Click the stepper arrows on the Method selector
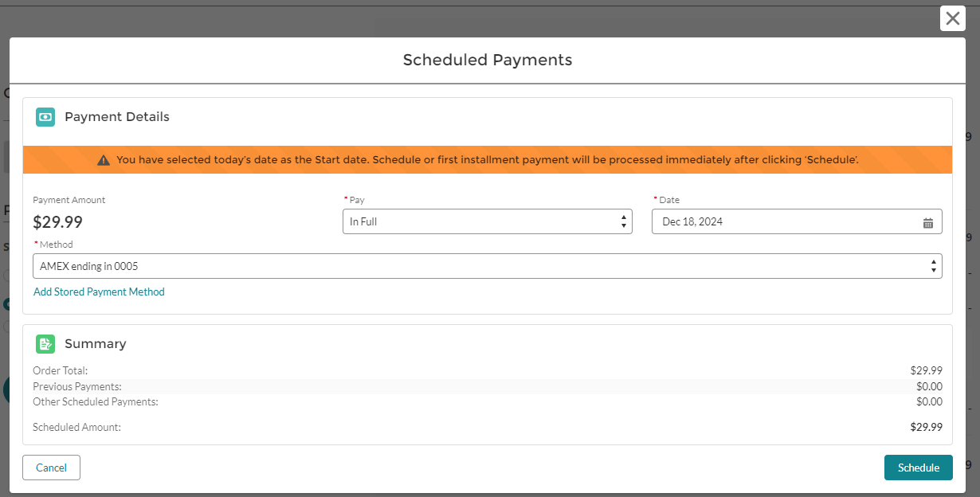This screenshot has height=497, width=980. [932, 265]
